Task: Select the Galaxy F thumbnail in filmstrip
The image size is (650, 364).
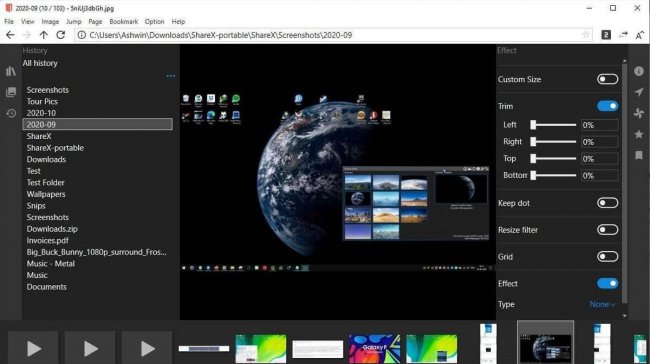Action: (x=374, y=348)
